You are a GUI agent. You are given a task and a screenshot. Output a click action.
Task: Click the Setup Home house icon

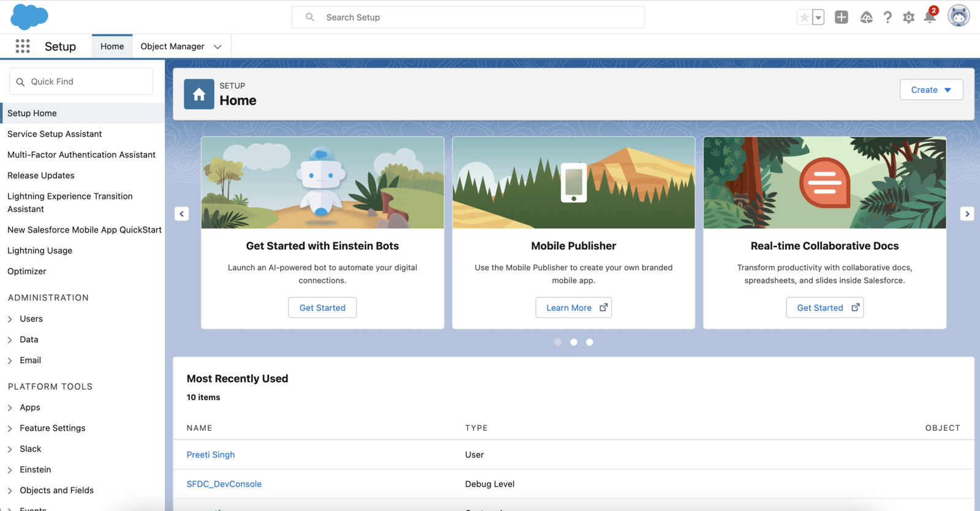click(199, 94)
